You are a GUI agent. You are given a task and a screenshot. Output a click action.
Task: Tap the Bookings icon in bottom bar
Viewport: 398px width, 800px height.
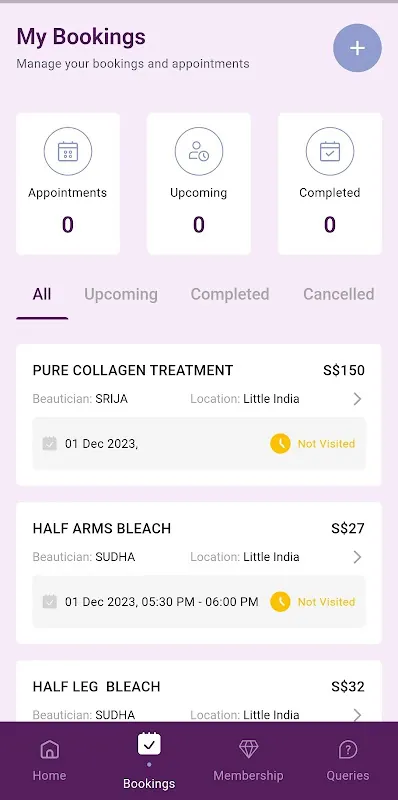pos(149,744)
